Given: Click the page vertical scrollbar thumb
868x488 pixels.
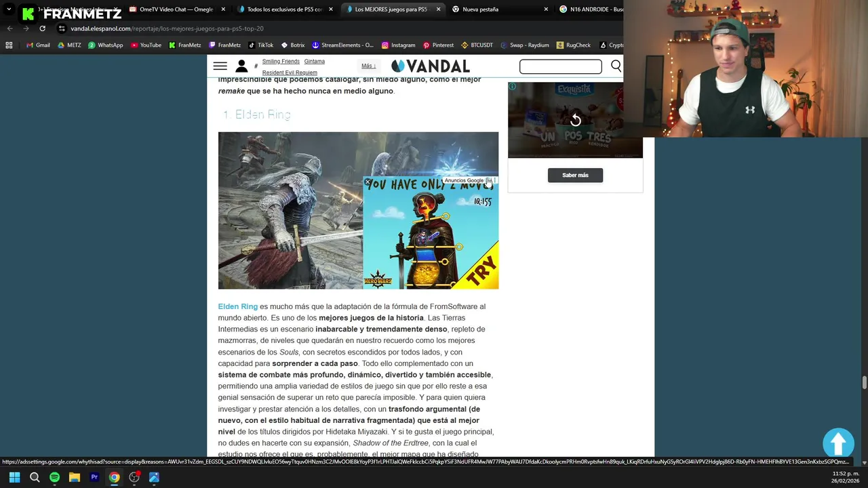Looking at the screenshot, I should point(864,382).
